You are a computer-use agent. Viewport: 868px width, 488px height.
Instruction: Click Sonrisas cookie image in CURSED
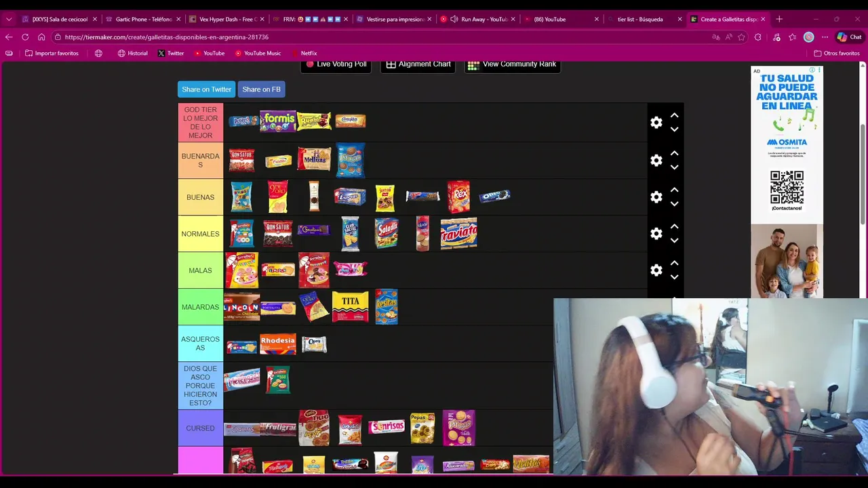tap(387, 427)
